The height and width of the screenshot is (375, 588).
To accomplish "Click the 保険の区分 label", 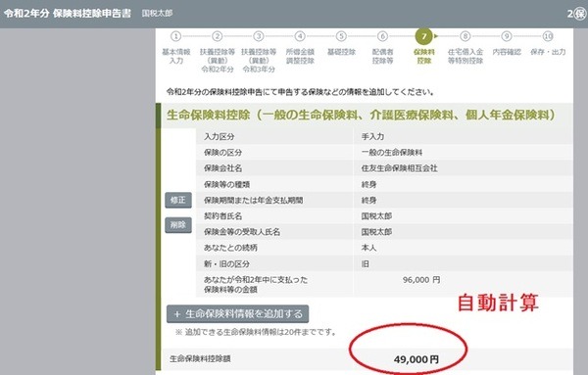I will click(223, 153).
